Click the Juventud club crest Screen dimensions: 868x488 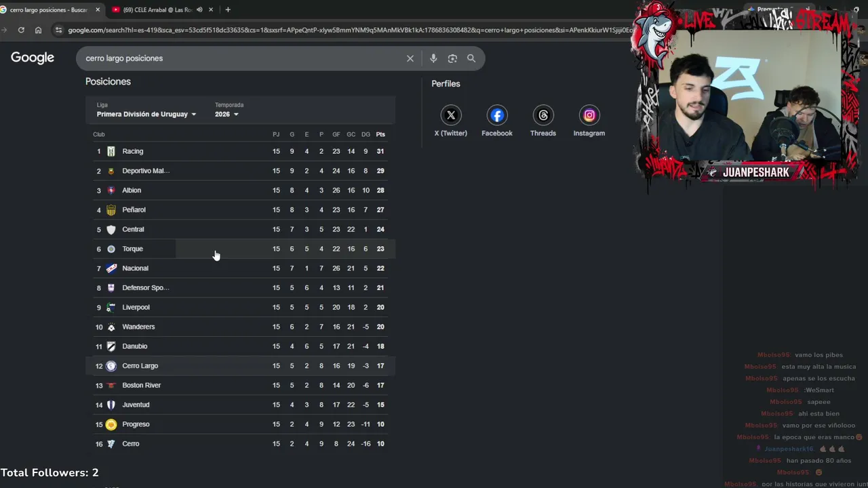click(x=111, y=405)
